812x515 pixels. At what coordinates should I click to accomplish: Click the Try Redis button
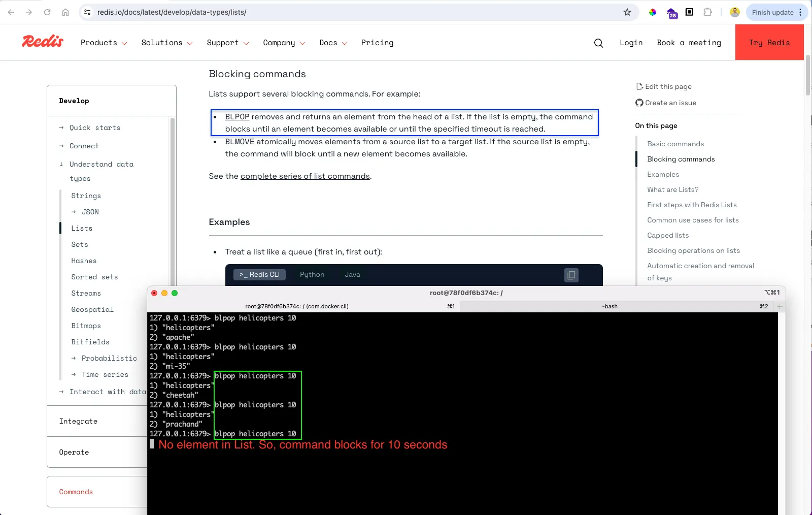point(769,43)
